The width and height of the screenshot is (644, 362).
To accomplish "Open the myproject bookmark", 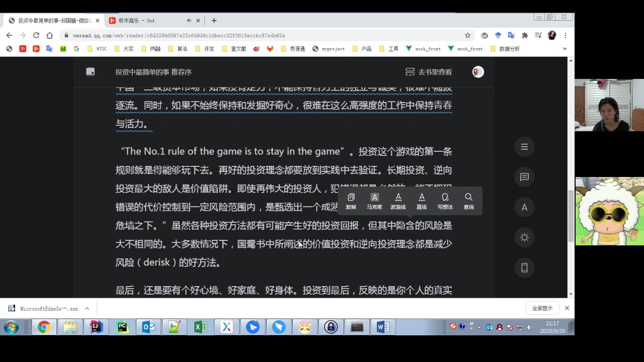I will 329,49.
